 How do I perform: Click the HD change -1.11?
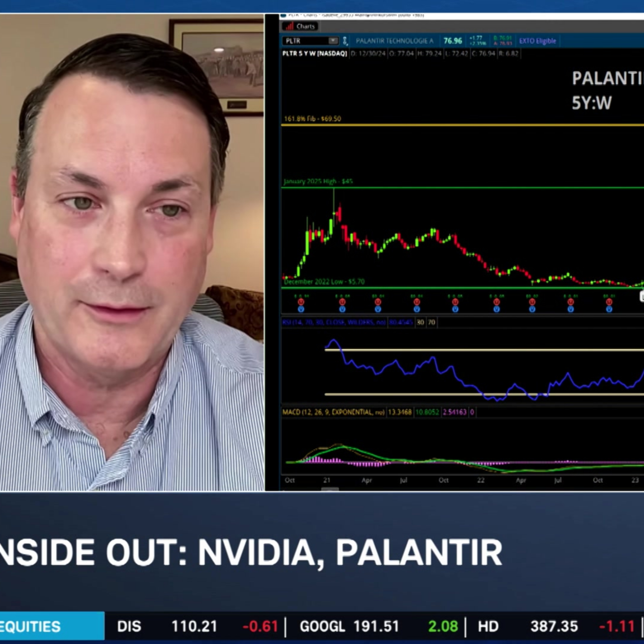coord(617,627)
